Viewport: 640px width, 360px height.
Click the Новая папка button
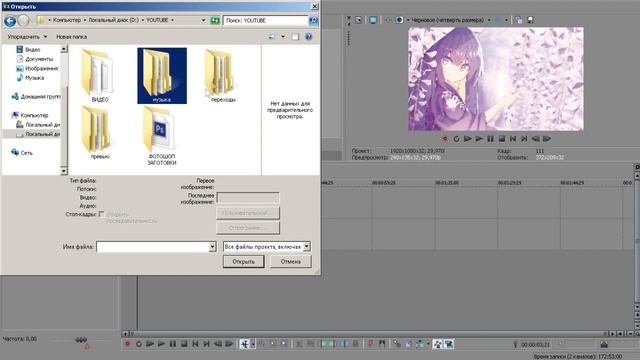coord(71,37)
